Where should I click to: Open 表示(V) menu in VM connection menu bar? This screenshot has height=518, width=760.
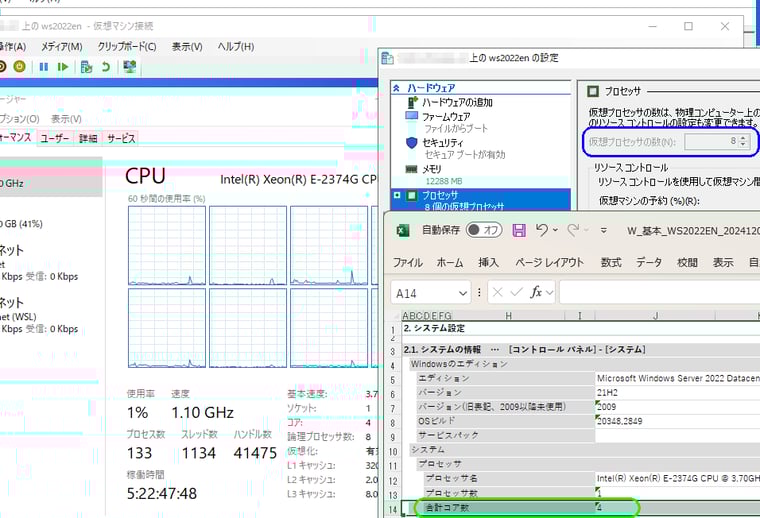click(x=187, y=47)
